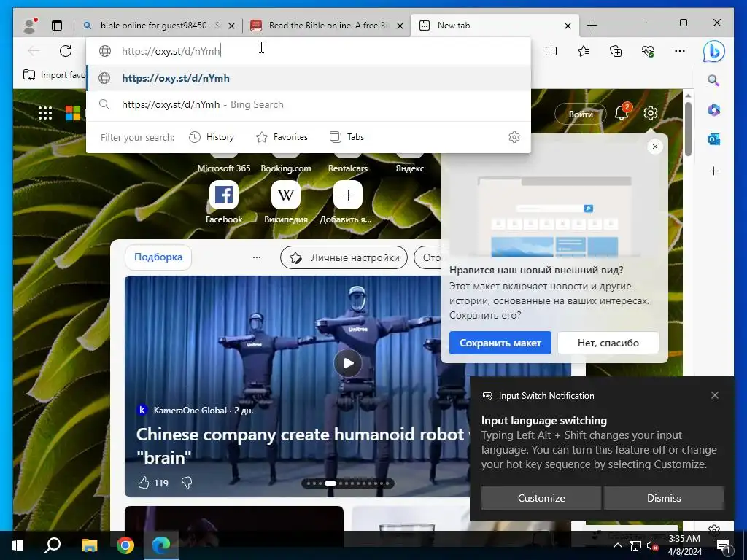The width and height of the screenshot is (747, 560).
Task: Select the Bing Search suggestion row
Action: coord(309,104)
